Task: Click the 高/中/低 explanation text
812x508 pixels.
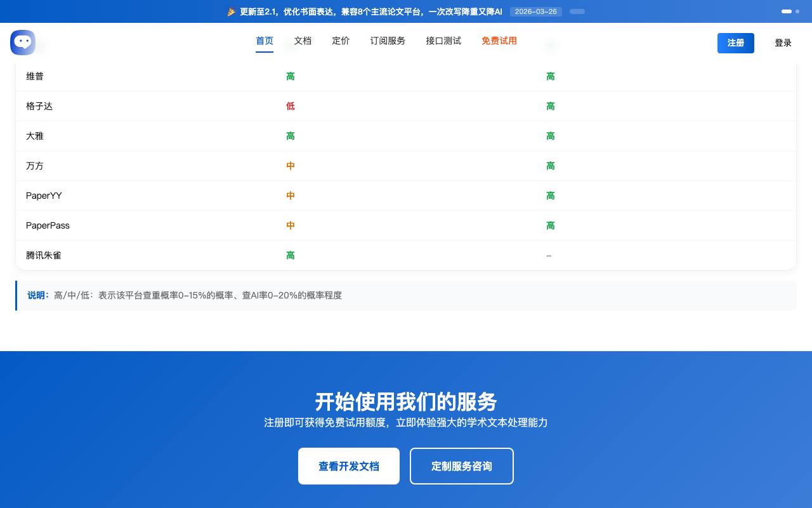Action: point(198,295)
